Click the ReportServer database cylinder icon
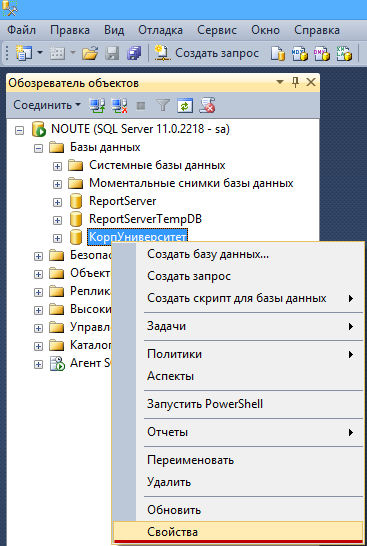 point(76,201)
